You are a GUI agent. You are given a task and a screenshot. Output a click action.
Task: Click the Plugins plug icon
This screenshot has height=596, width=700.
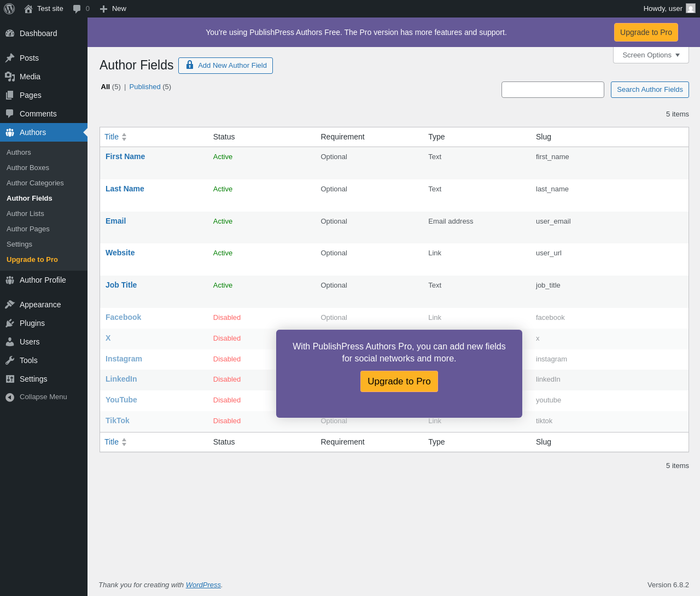click(10, 323)
